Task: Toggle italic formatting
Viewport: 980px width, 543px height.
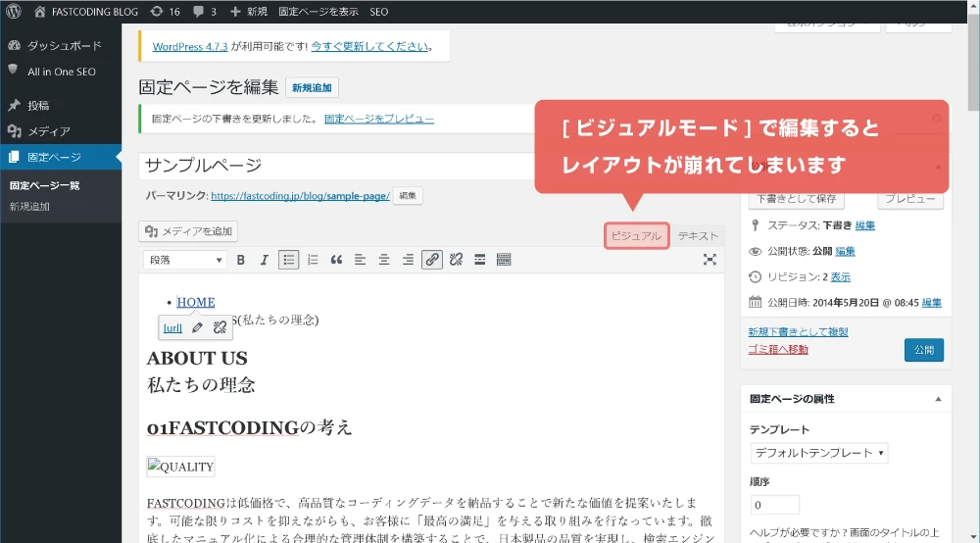Action: pos(265,260)
